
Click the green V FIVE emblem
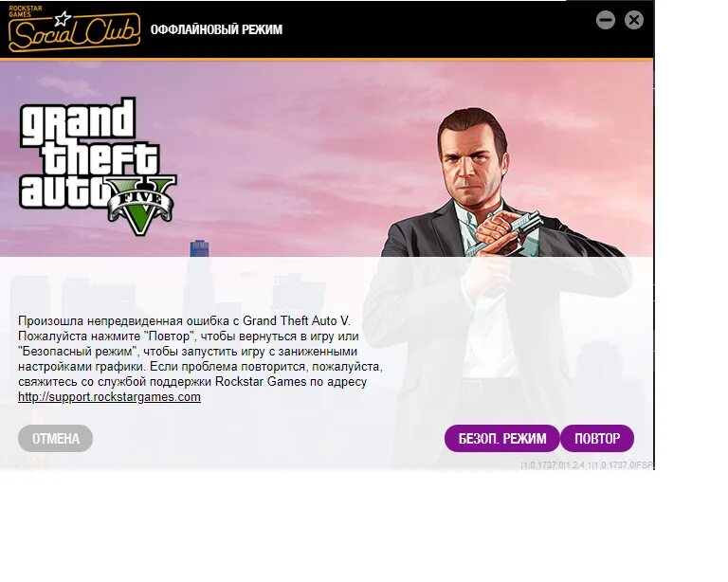coord(141,206)
